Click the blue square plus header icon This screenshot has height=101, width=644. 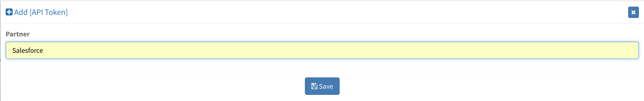pyautogui.click(x=9, y=12)
